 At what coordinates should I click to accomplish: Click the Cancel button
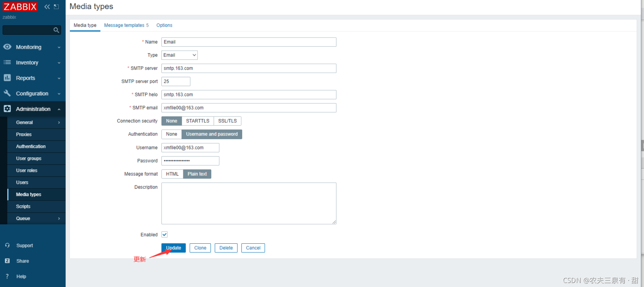(253, 248)
